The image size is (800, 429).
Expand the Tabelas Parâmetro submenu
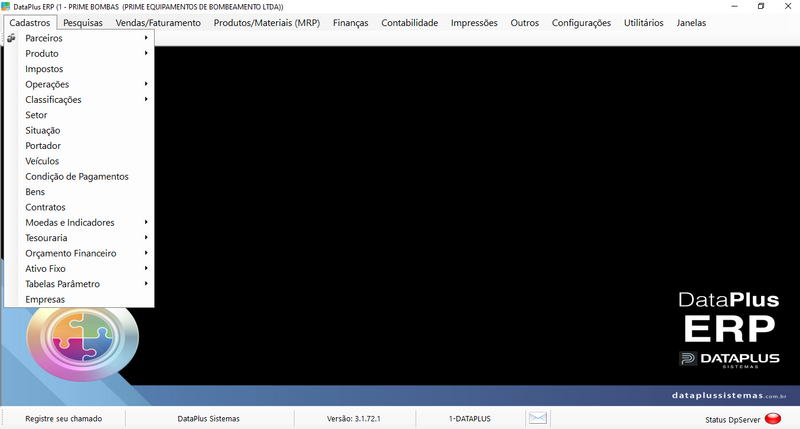[x=79, y=284]
